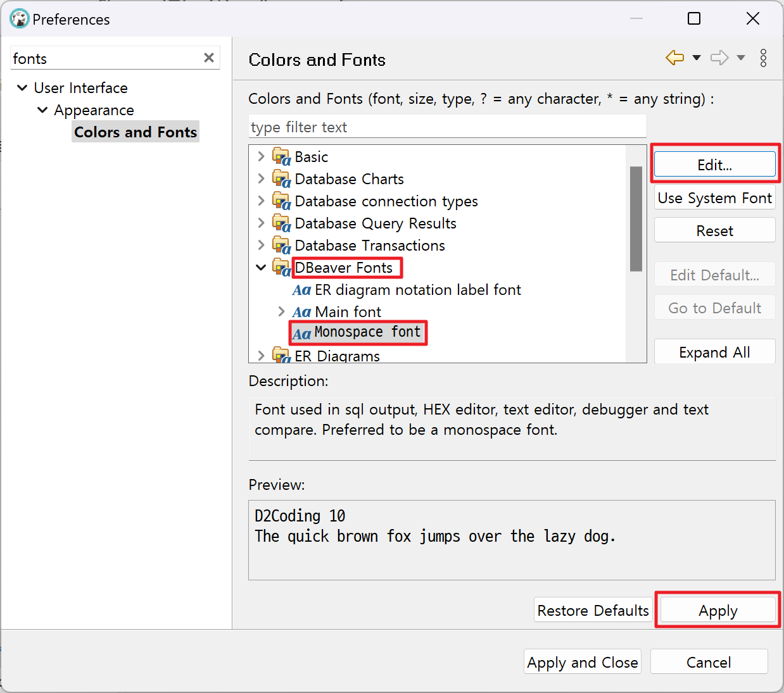The width and height of the screenshot is (784, 693).
Task: Select the Main font entry
Action: pos(348,312)
